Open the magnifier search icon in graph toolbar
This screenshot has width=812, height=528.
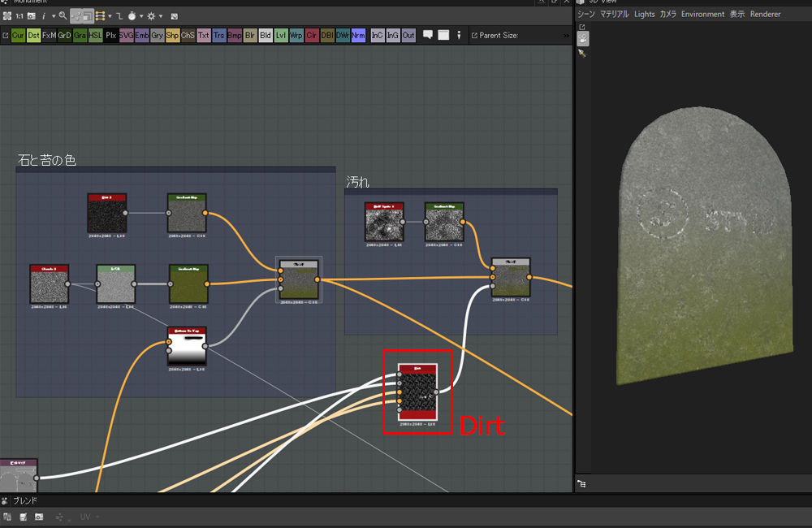[63, 16]
